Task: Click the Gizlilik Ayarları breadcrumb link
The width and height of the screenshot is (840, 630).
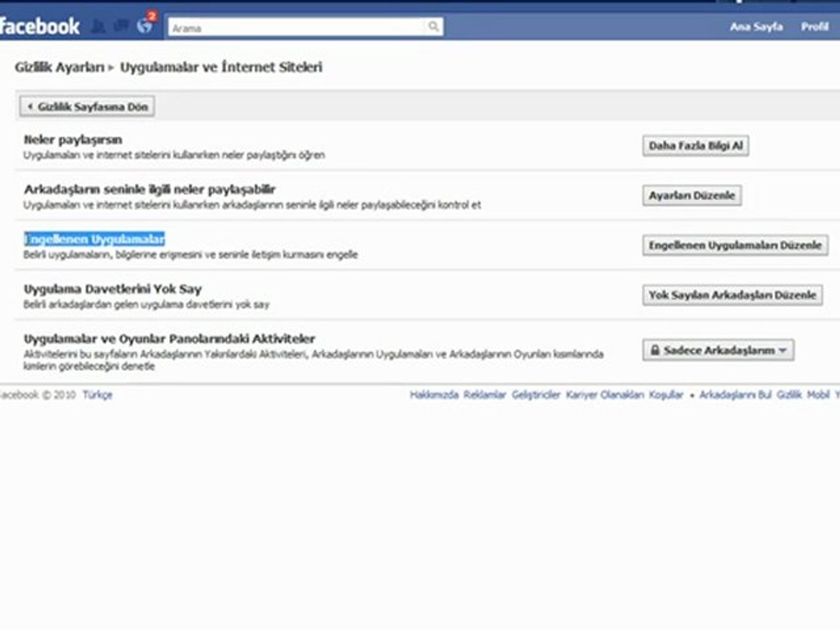Action: tap(60, 68)
